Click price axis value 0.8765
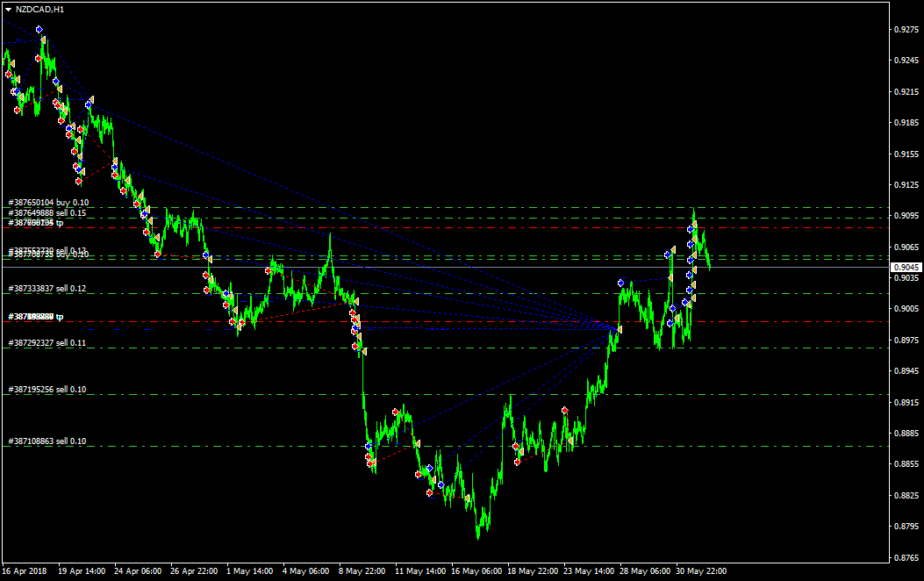 click(906, 557)
